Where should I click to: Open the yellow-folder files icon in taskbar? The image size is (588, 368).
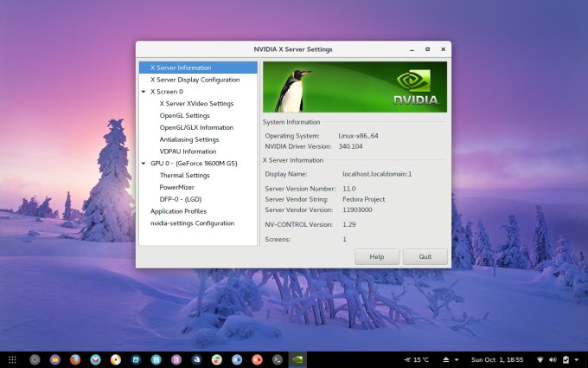tap(55, 359)
